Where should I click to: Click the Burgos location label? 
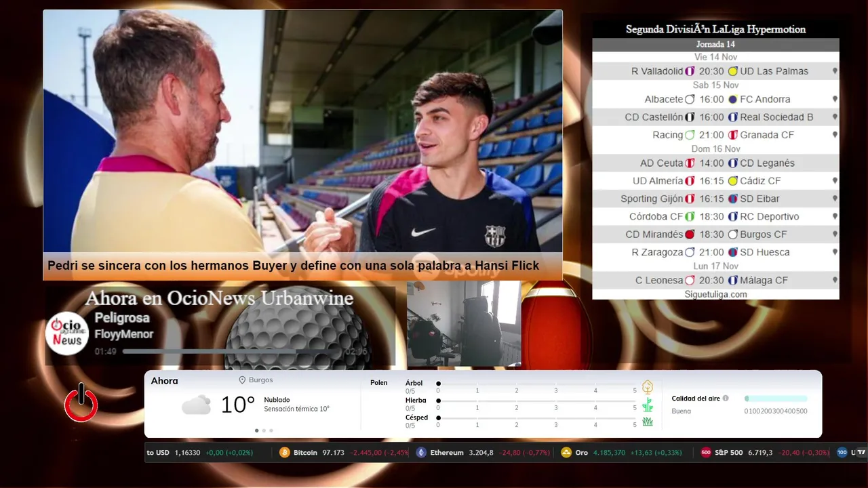point(260,380)
